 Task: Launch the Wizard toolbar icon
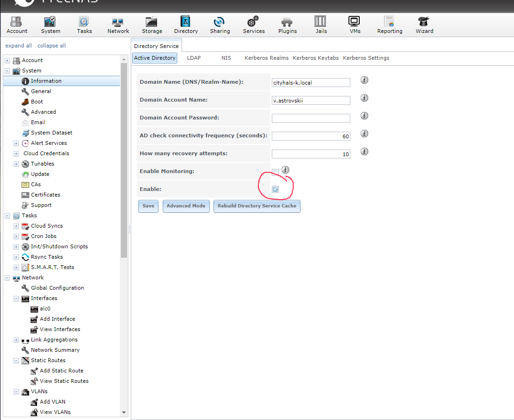(424, 25)
